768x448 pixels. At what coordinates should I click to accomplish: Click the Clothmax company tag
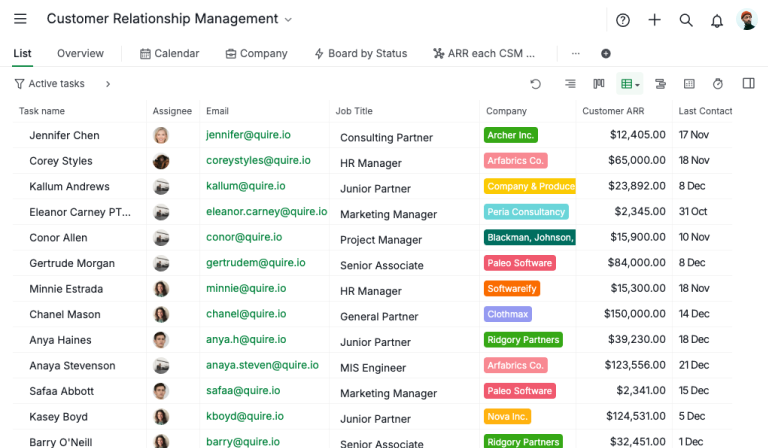[507, 314]
